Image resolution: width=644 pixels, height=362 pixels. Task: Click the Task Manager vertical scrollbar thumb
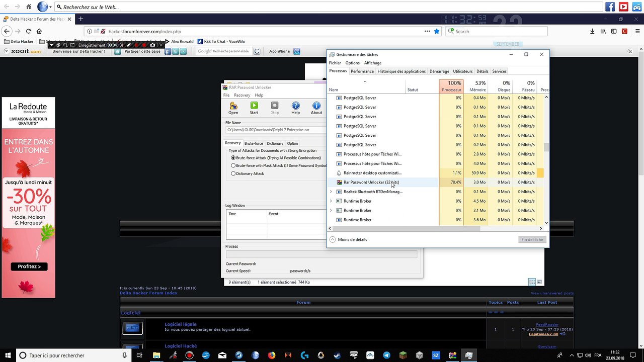(546, 147)
